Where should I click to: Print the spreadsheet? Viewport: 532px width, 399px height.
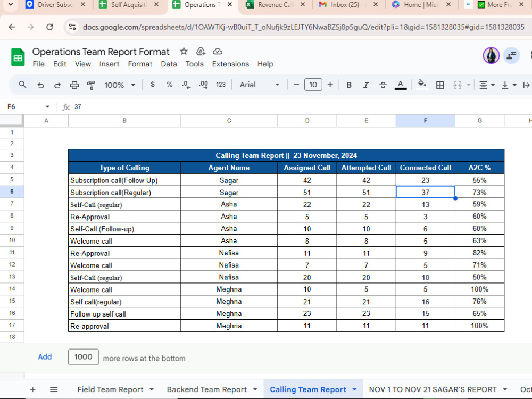pos(74,85)
